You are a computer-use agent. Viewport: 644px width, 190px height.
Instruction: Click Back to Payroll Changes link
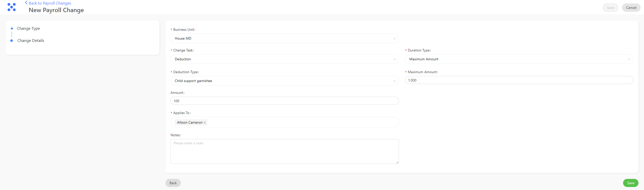click(50, 3)
